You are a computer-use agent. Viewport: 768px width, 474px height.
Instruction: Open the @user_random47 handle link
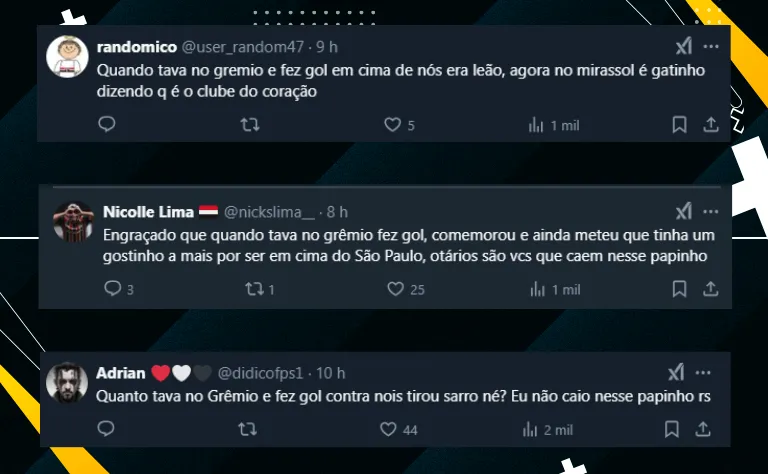coord(243,47)
